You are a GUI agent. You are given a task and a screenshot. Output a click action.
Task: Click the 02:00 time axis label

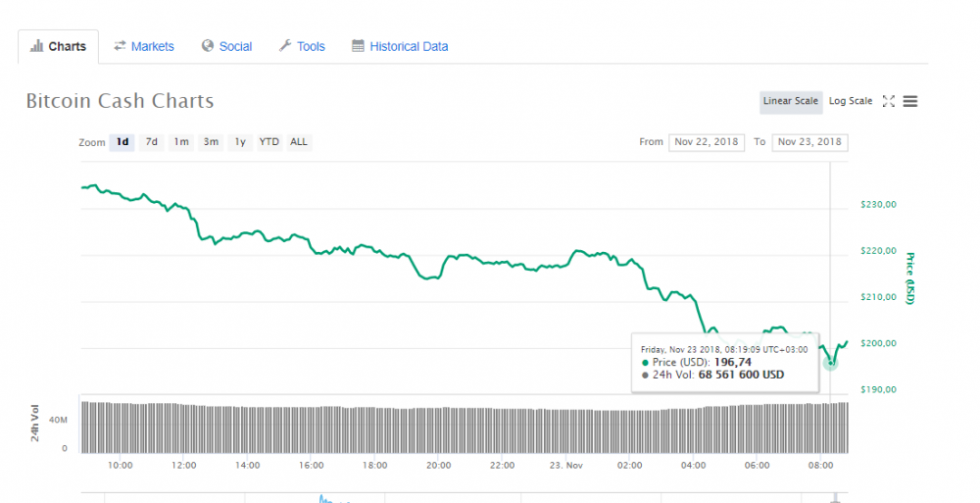pyautogui.click(x=630, y=466)
